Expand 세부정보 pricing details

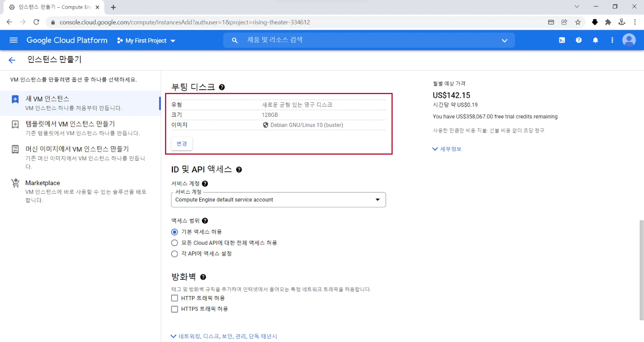(x=447, y=149)
